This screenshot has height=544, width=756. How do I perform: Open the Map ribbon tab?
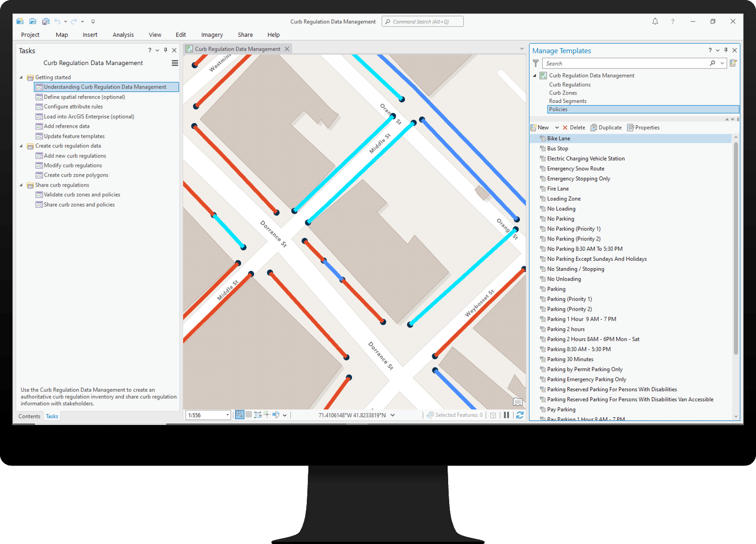(62, 35)
